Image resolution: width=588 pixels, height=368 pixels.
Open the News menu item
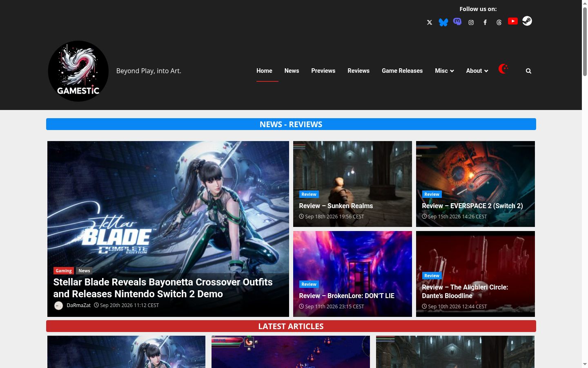tap(292, 71)
